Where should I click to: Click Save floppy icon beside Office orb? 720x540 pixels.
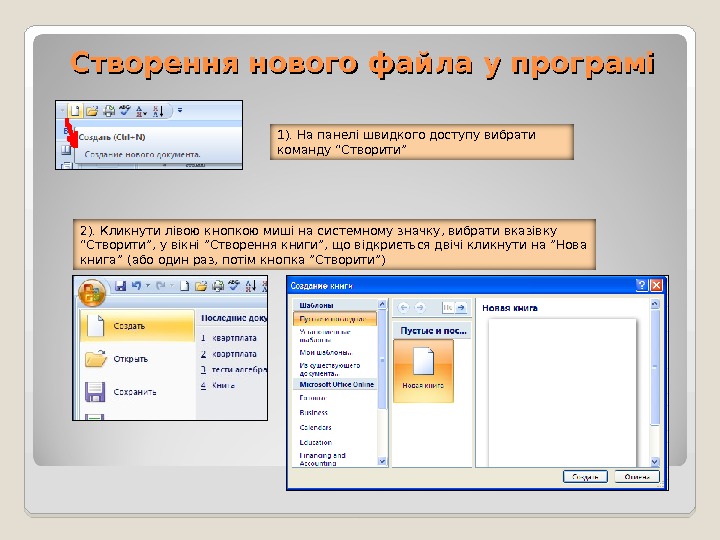tap(120, 286)
